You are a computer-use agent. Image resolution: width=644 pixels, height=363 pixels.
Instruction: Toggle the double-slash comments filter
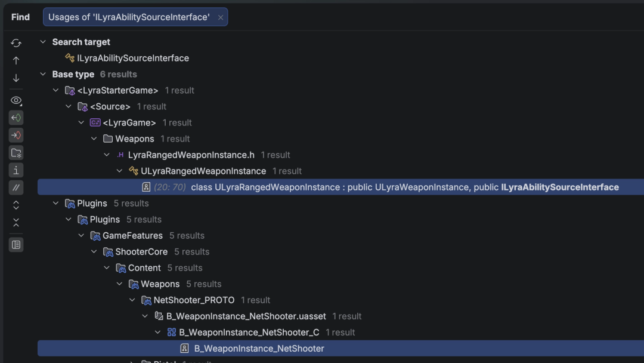(16, 187)
